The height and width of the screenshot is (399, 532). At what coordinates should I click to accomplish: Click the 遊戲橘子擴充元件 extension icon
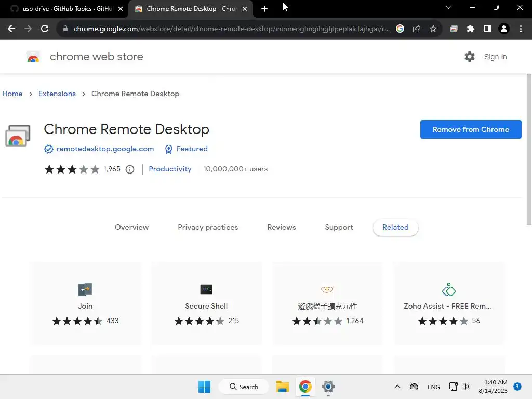[327, 289]
